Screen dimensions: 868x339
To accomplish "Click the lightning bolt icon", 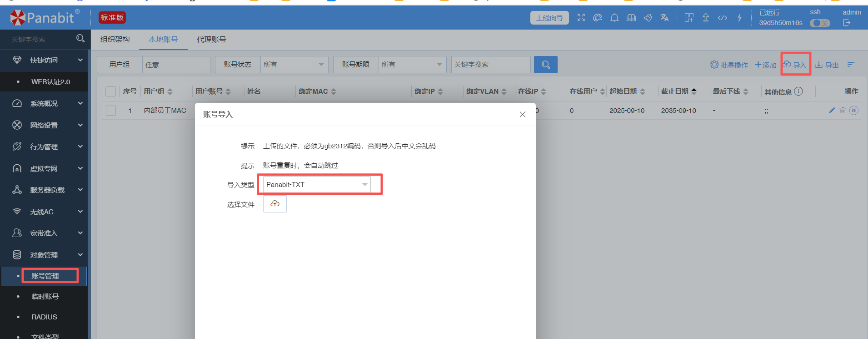I will pos(739,18).
